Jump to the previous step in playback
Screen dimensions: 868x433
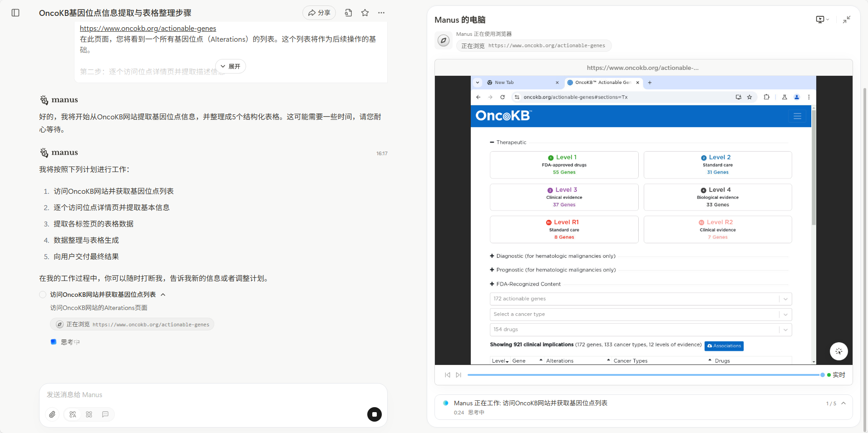(448, 375)
